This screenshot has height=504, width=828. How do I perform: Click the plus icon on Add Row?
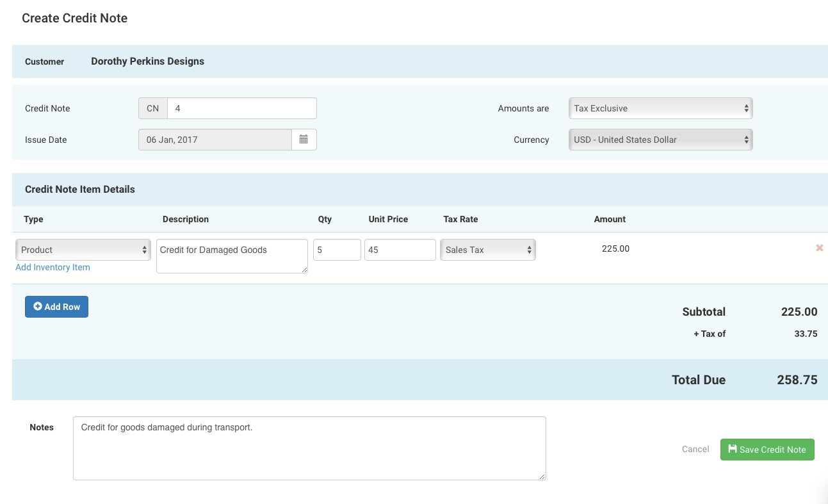[37, 307]
